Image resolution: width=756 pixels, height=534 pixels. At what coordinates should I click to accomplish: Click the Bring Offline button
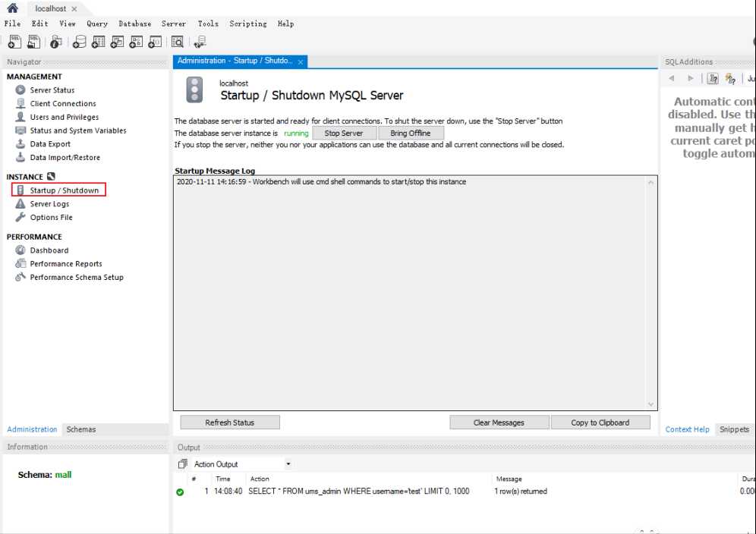pyautogui.click(x=411, y=133)
